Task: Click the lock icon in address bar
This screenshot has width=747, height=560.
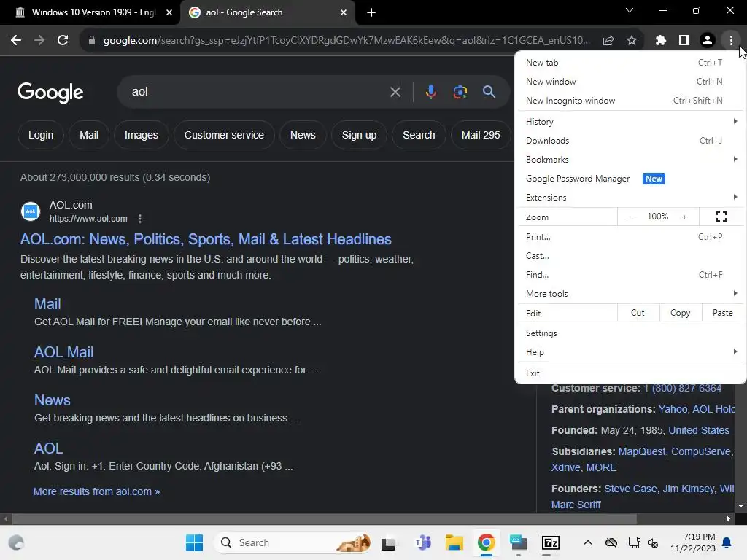Action: [x=92, y=41]
